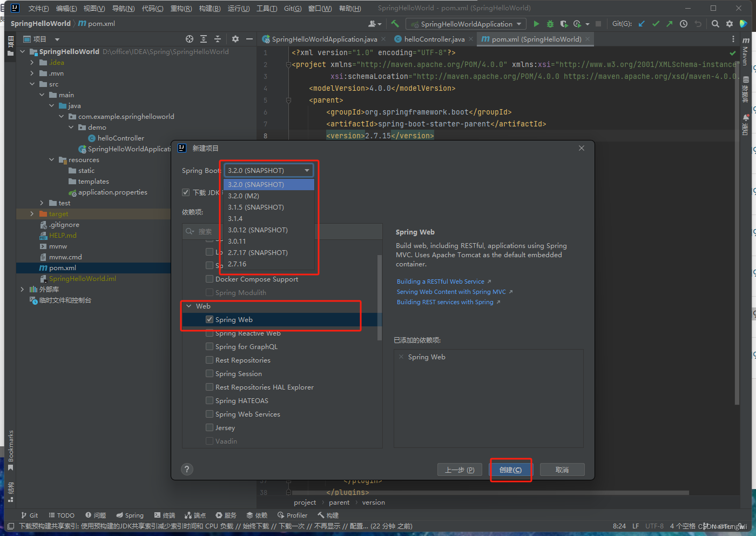The height and width of the screenshot is (536, 756).
Task: Open run configuration dropdown SpringHelloWorldApplication
Action: tap(466, 24)
